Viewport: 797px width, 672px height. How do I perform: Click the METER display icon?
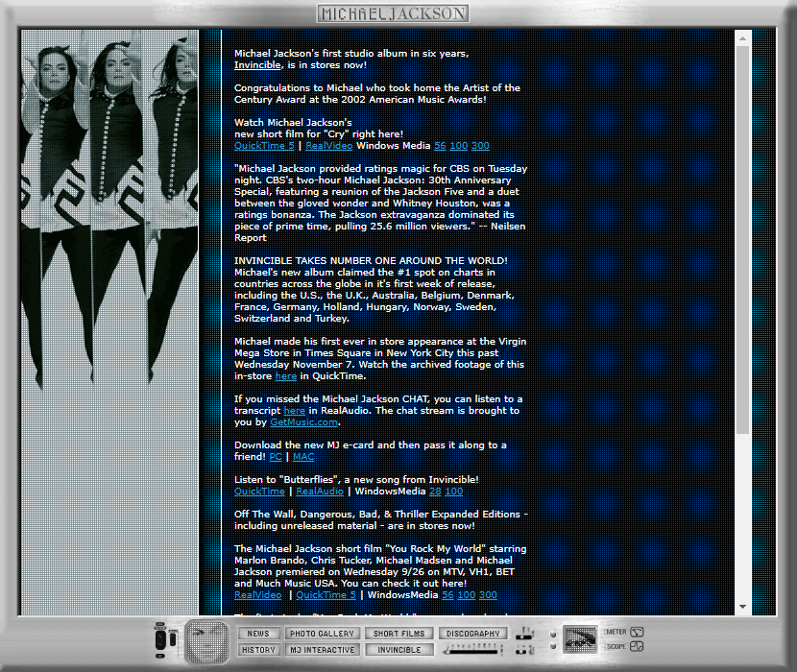(x=637, y=632)
